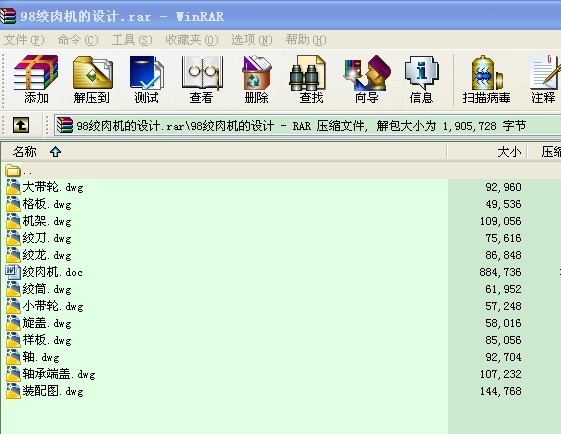Viewport: 561px width, 434px height.
Task: Select the file 绞刀.dwg
Action: (47, 238)
